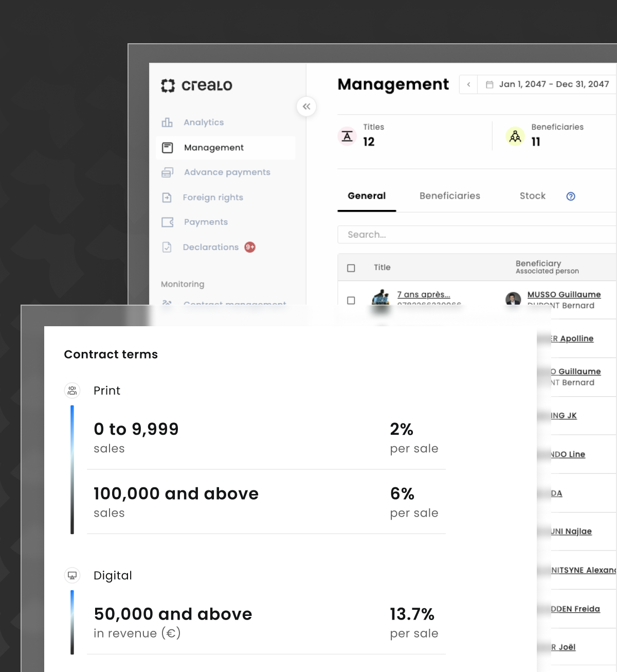The width and height of the screenshot is (617, 672).
Task: Click the Title column header
Action: tap(382, 268)
